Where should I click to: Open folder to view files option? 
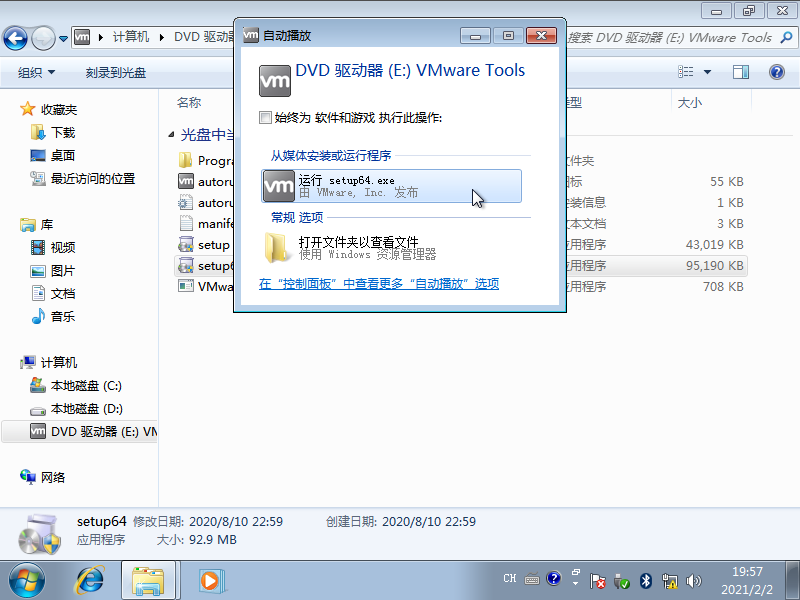click(391, 248)
